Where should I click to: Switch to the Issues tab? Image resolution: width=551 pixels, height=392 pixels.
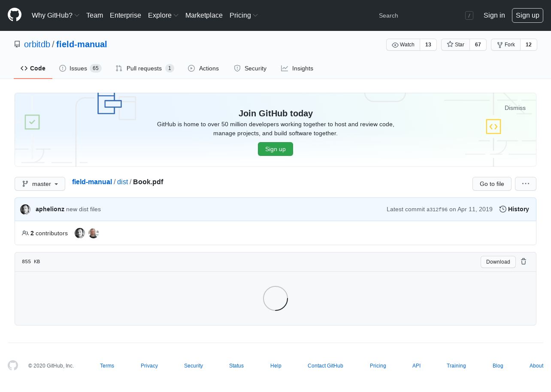[80, 68]
